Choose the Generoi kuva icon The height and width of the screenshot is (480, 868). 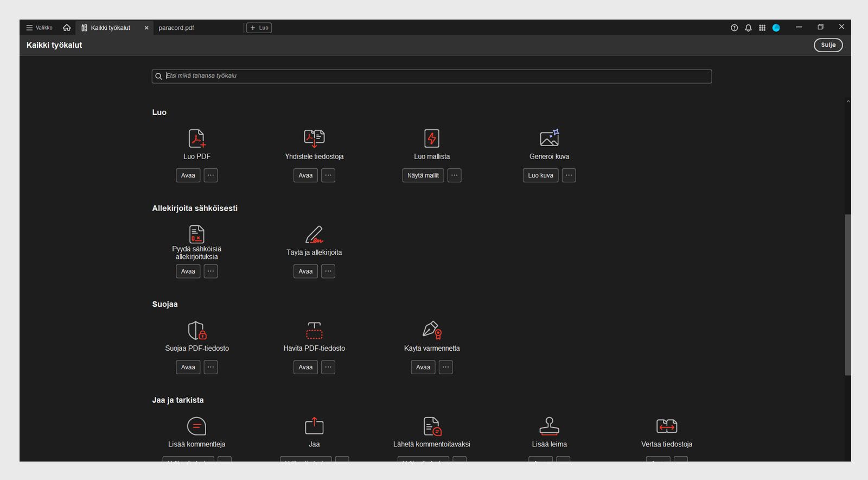[x=549, y=138]
